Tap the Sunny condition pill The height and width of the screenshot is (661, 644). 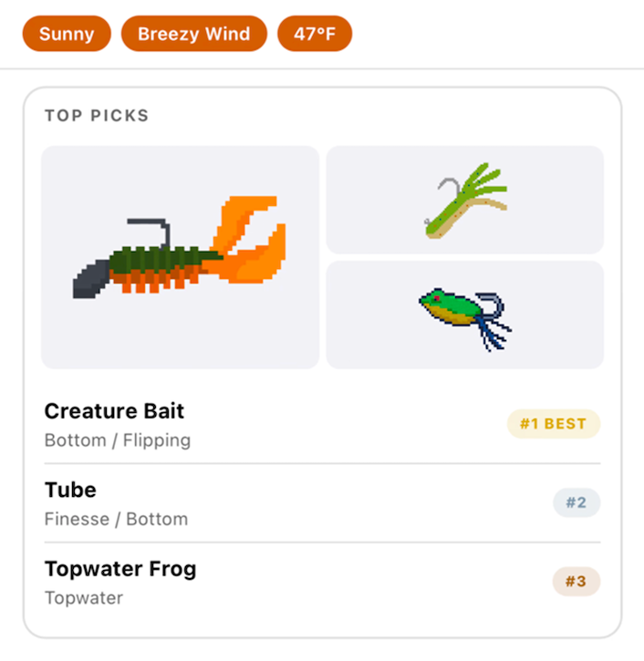pos(67,35)
